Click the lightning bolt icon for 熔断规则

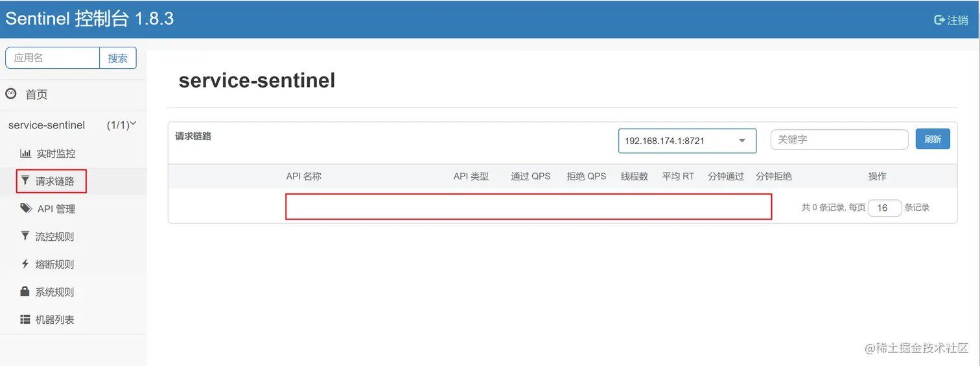pyautogui.click(x=25, y=264)
